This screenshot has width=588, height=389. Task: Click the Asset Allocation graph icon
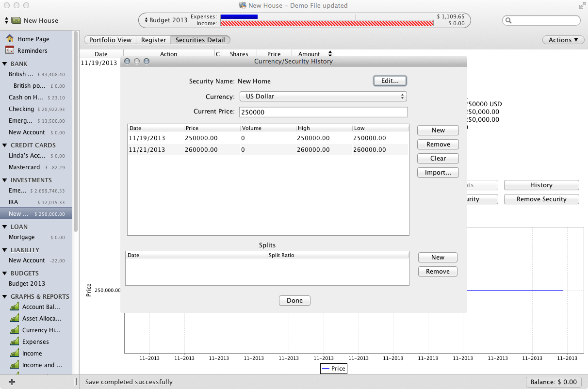15,318
